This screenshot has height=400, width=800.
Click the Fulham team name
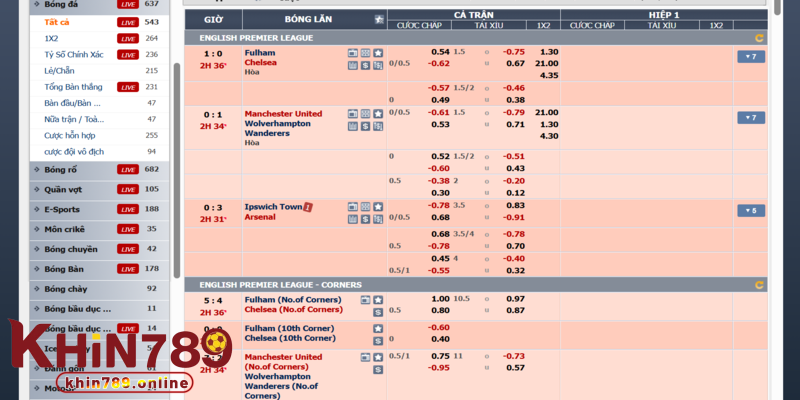click(260, 53)
